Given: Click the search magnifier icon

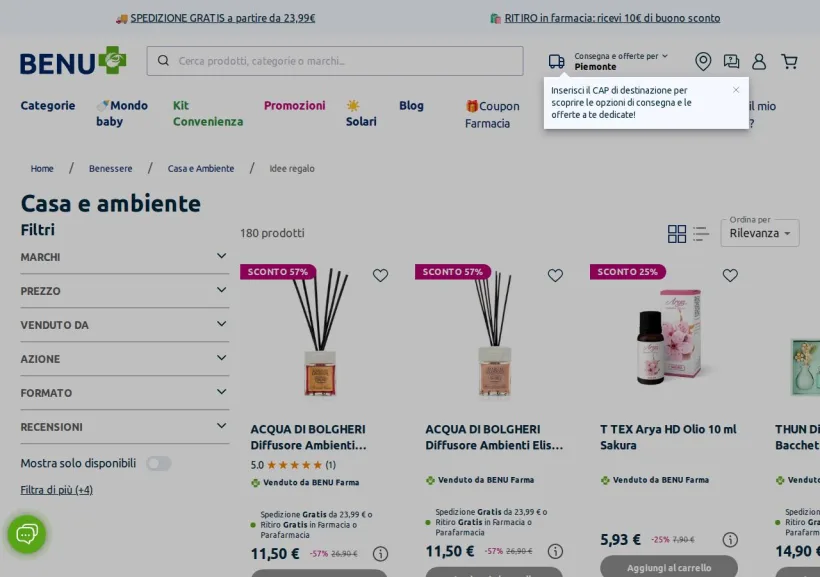Looking at the screenshot, I should (163, 61).
